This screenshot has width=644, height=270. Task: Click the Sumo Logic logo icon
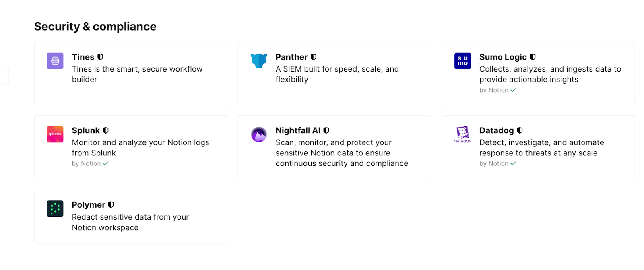pos(462,61)
